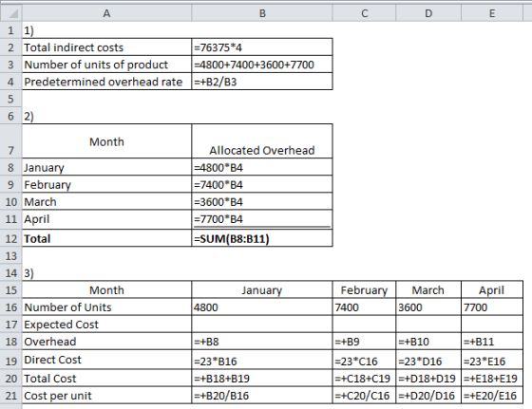Click formula cell '=+B11'

[492, 342]
